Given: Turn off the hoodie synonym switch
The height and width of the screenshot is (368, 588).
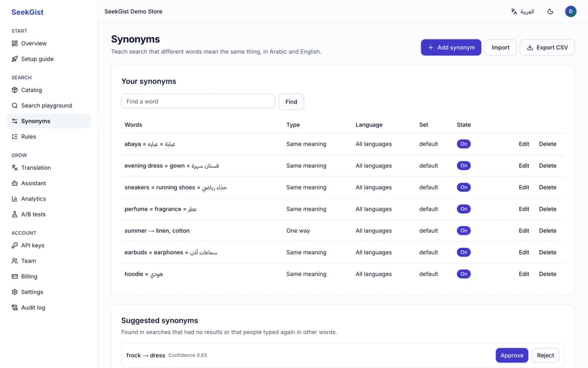Looking at the screenshot, I should click(464, 274).
